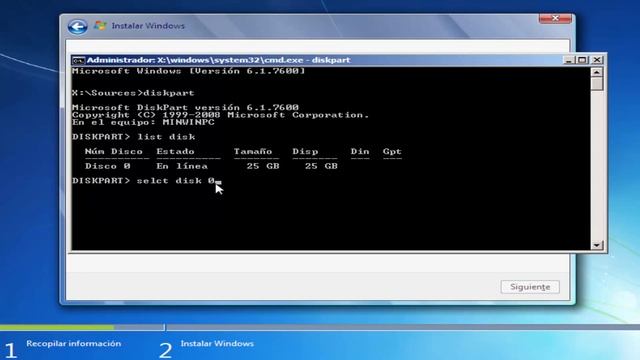
Task: Minimize the diskpart command window
Action: pos(569,60)
